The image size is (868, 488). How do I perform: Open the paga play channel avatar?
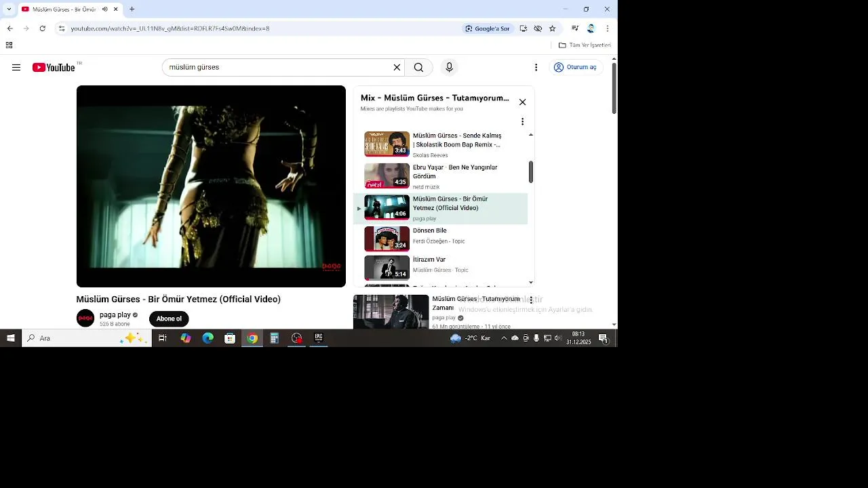[85, 318]
